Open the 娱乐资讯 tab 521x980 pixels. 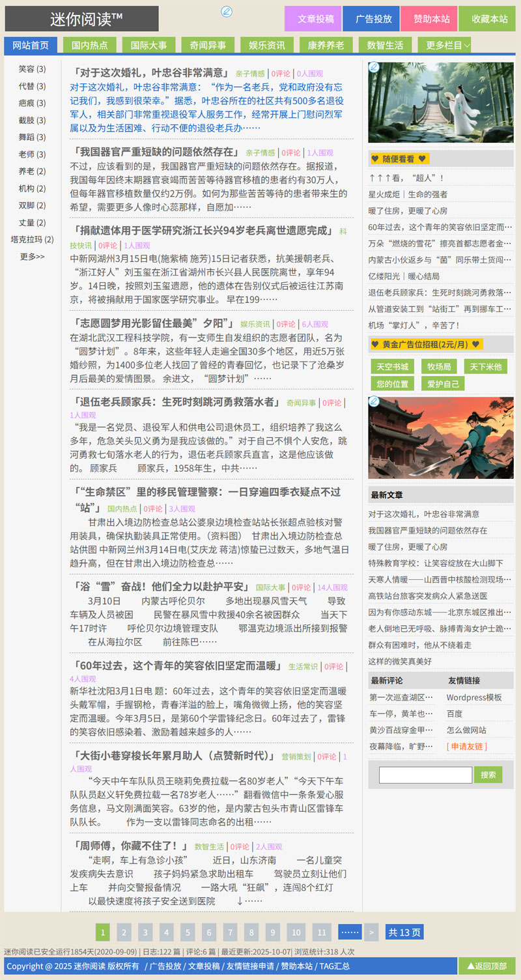pos(267,45)
